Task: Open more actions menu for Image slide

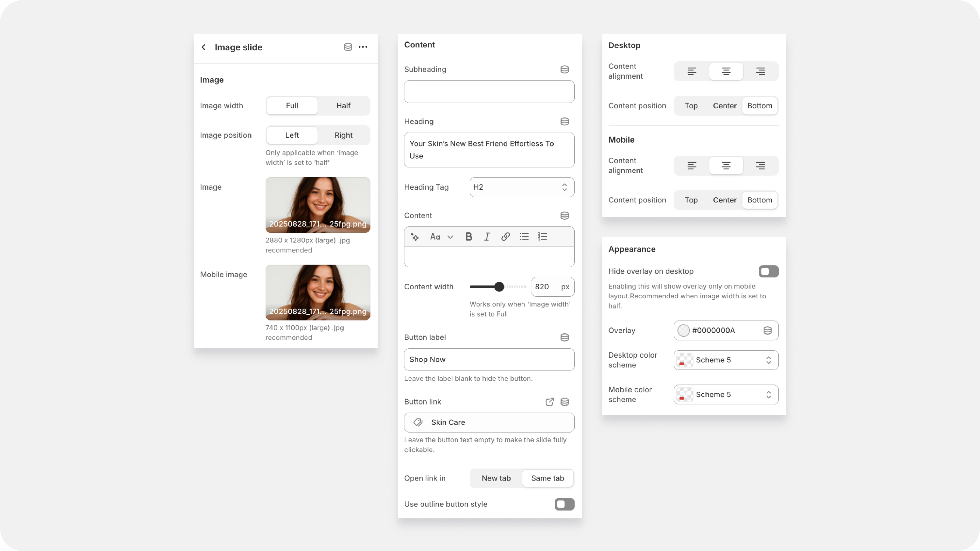Action: pos(363,47)
